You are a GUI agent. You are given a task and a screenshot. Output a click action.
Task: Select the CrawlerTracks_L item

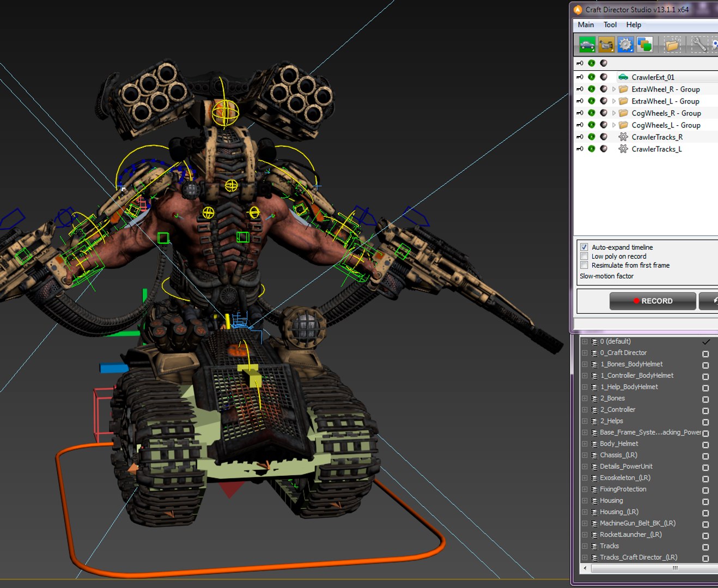pyautogui.click(x=656, y=149)
